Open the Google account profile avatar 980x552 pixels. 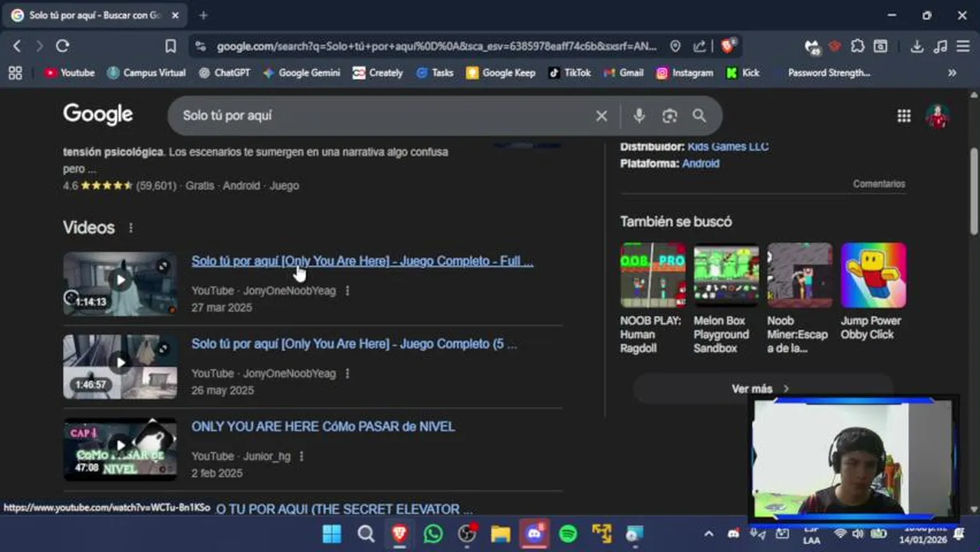(x=937, y=116)
